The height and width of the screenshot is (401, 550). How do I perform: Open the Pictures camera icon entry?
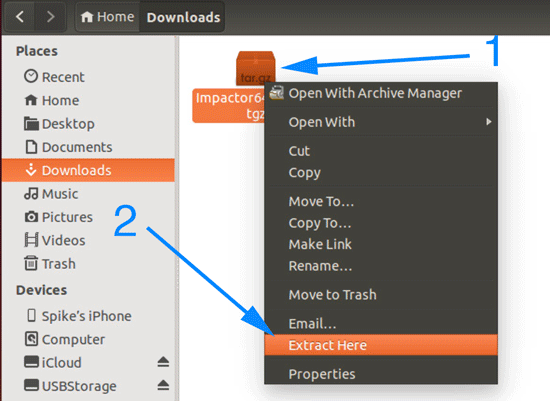tap(31, 217)
